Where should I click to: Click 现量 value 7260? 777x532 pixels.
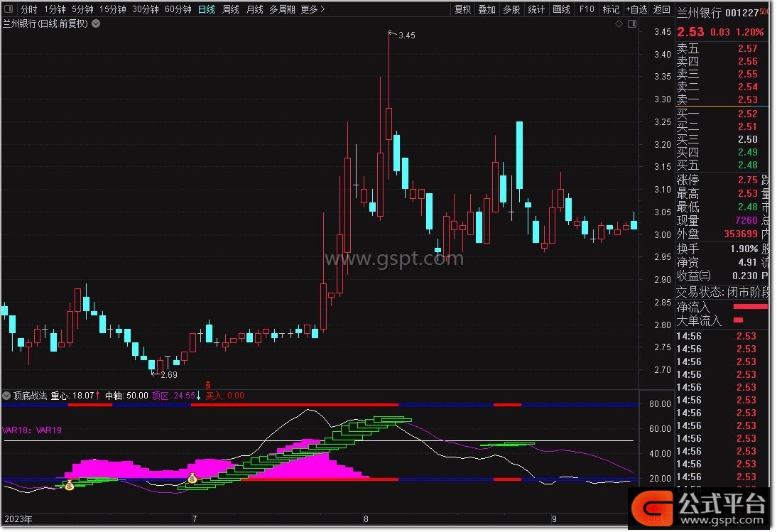coord(746,220)
